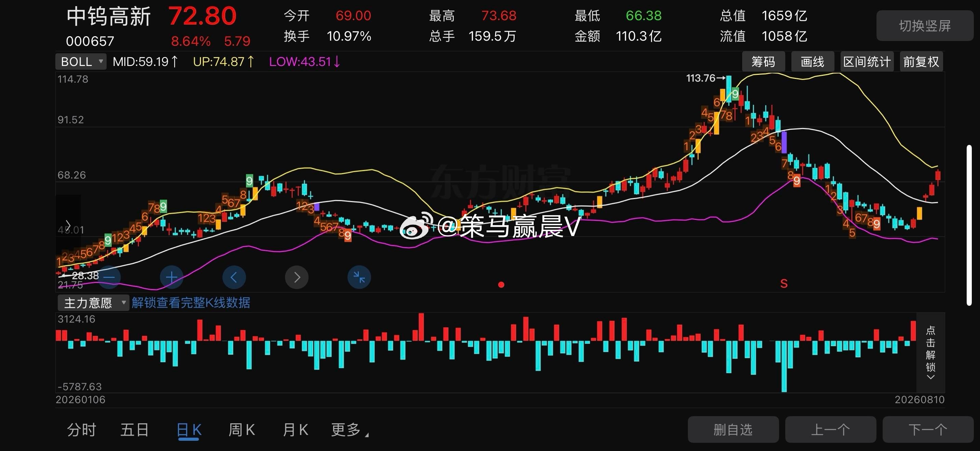Select the 日K tab

point(189,430)
